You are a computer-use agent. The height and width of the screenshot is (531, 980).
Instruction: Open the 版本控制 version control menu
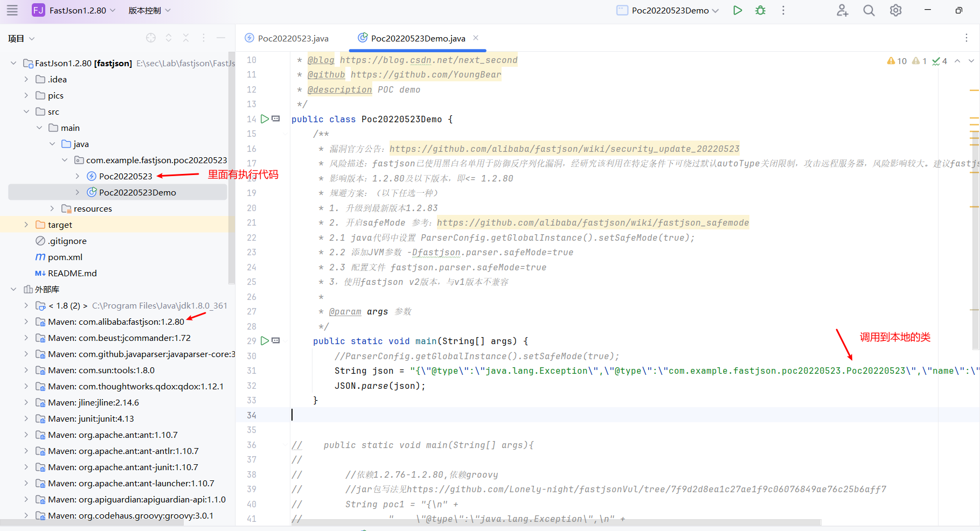coord(150,10)
